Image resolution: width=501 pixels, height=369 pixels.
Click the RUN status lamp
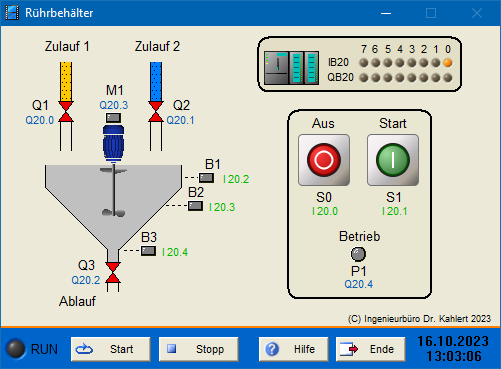[16, 349]
